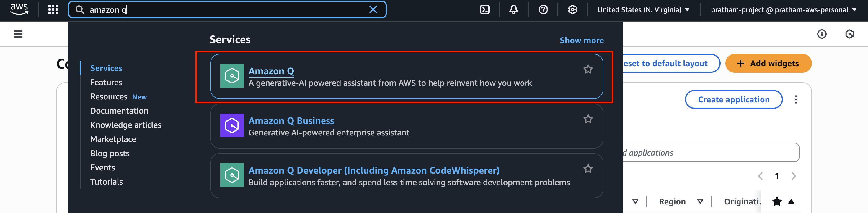Clear the search box text
The width and height of the screenshot is (868, 213).
tap(373, 9)
